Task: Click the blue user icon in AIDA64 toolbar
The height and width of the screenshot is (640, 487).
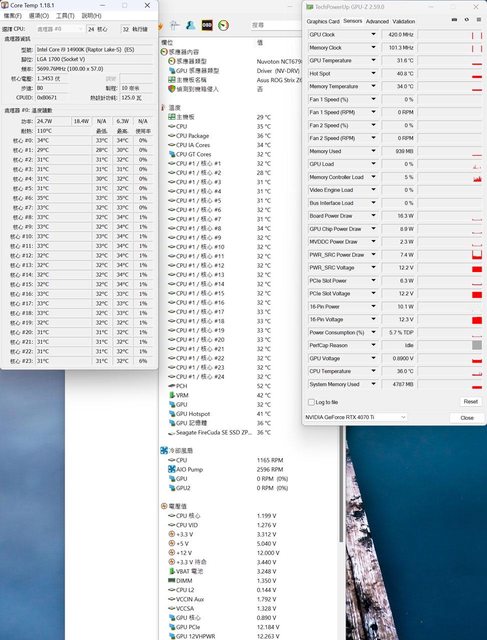Action: tap(190, 25)
